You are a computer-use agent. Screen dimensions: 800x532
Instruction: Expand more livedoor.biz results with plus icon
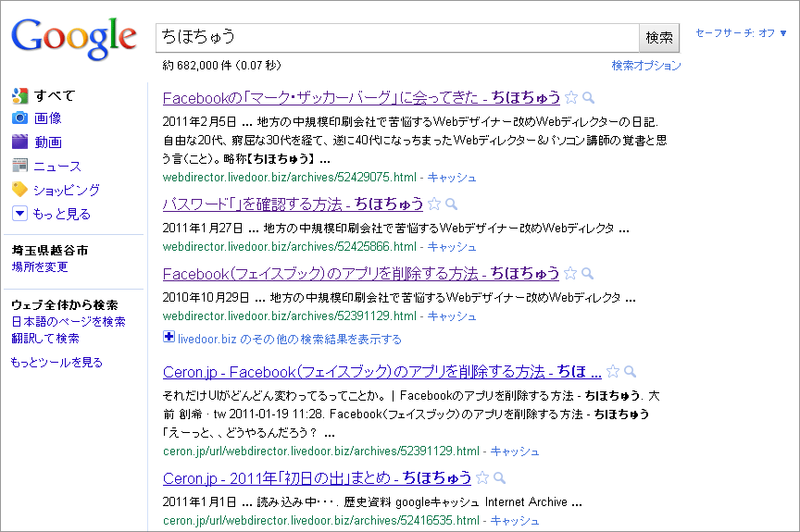(x=169, y=337)
